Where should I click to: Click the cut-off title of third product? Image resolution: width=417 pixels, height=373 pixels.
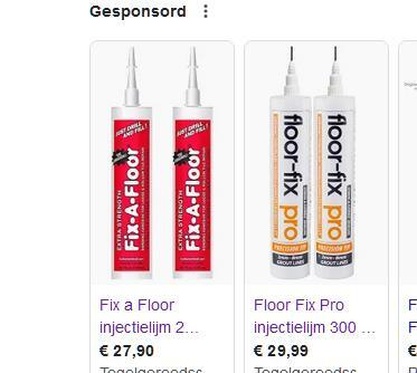coord(413,316)
